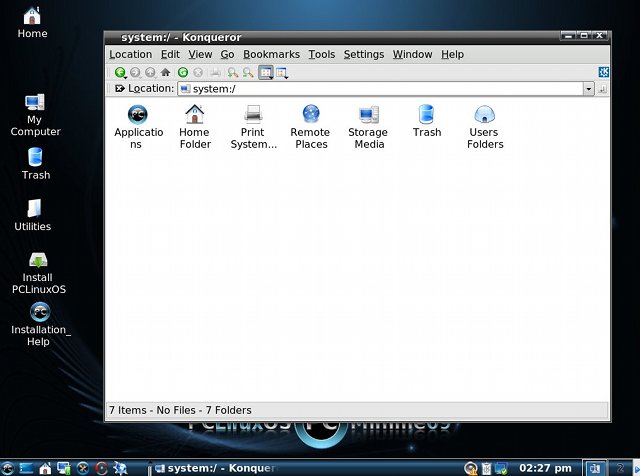640x476 pixels.
Task: Click the Show Desktop panel icon
Action: pyautogui.click(x=27, y=468)
